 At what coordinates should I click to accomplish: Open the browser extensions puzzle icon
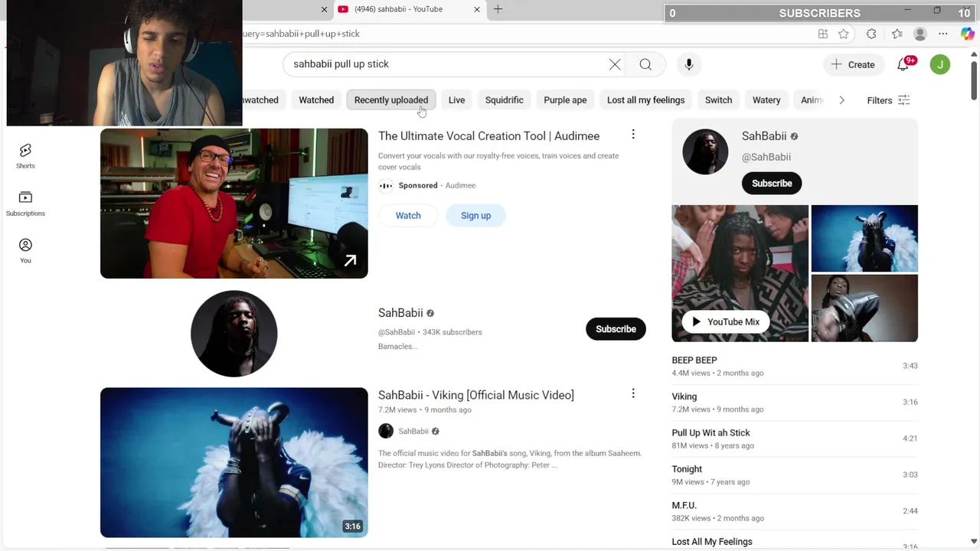point(871,34)
